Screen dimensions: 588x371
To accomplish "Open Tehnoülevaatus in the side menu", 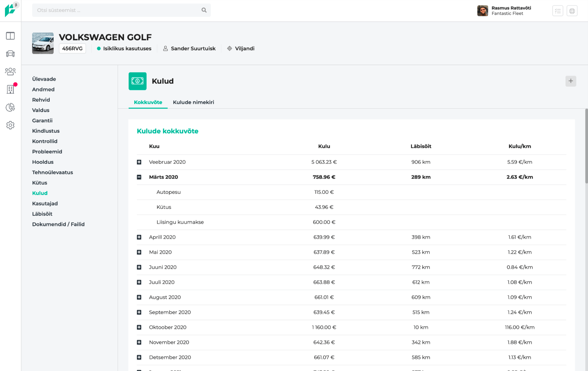I will click(x=52, y=172).
